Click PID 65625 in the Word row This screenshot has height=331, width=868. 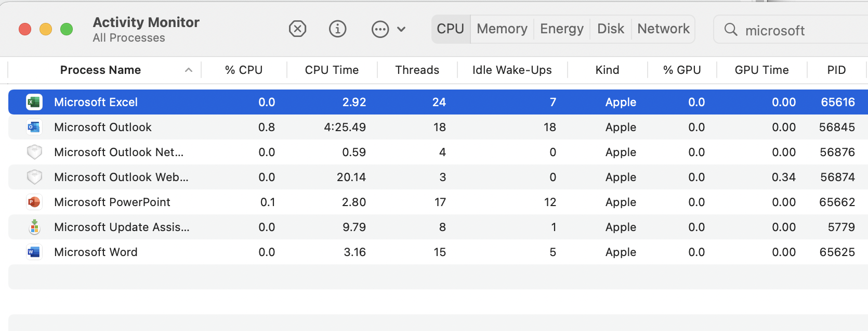pyautogui.click(x=837, y=252)
